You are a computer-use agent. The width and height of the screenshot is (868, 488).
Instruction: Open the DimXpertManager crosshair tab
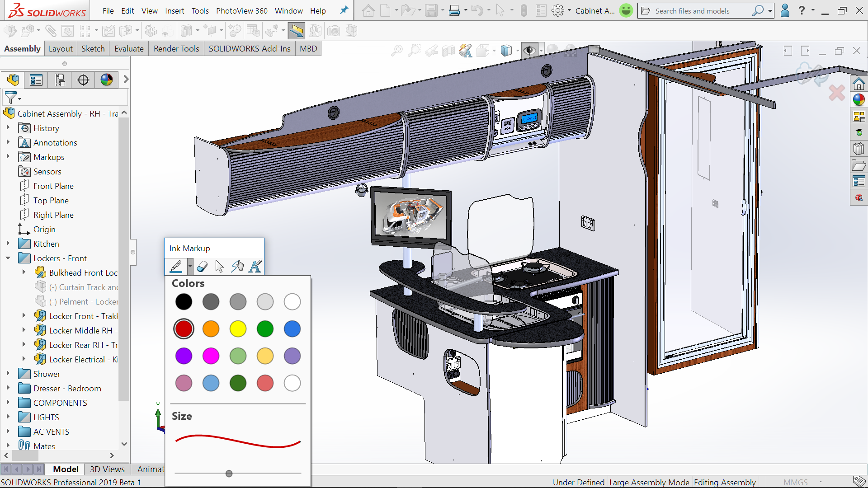(x=83, y=80)
